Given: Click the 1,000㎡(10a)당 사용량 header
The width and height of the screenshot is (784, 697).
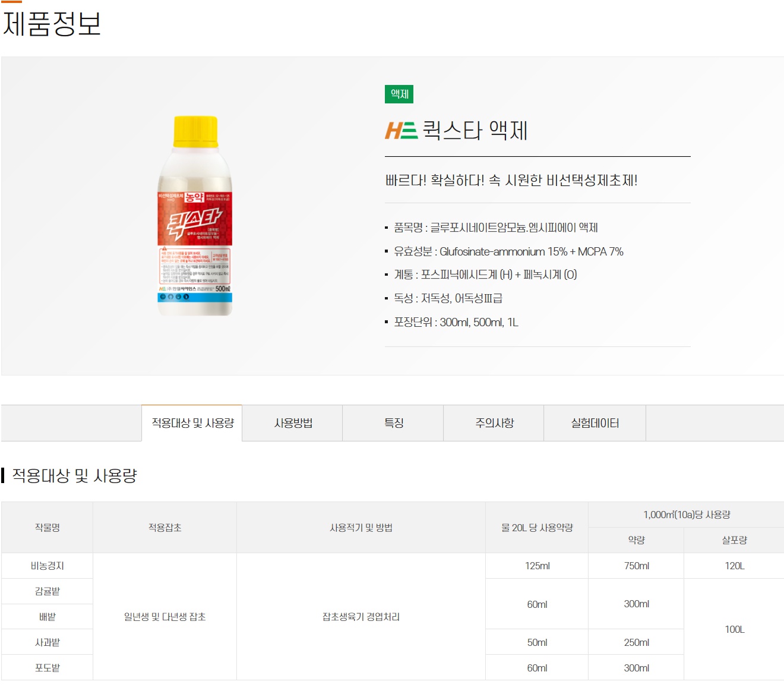Looking at the screenshot, I should (x=687, y=515).
